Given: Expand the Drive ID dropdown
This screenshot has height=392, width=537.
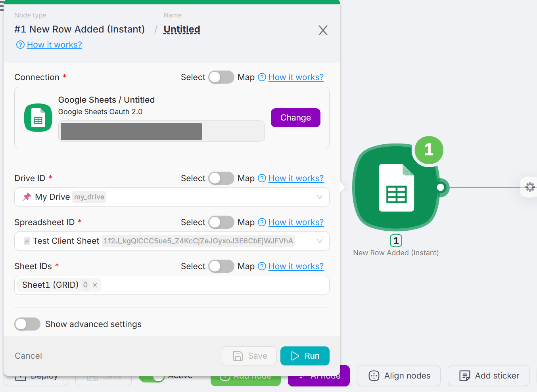Looking at the screenshot, I should click(319, 197).
